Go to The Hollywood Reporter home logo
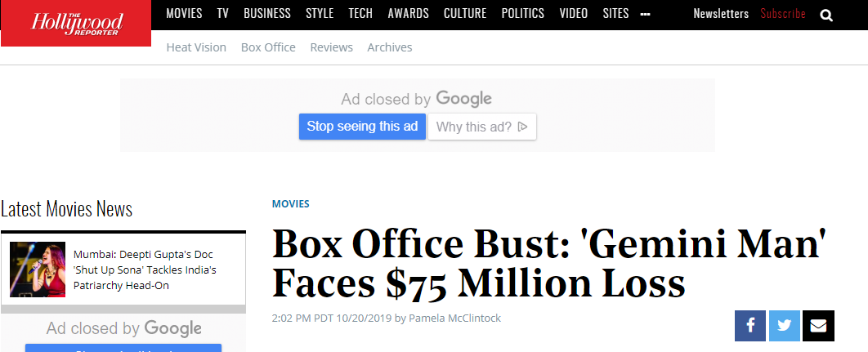The width and height of the screenshot is (868, 352). tap(76, 23)
